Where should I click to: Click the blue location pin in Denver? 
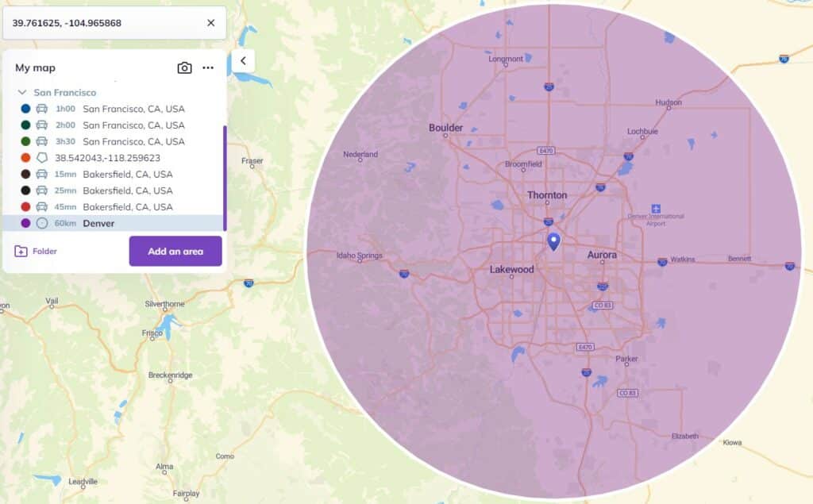point(553,241)
